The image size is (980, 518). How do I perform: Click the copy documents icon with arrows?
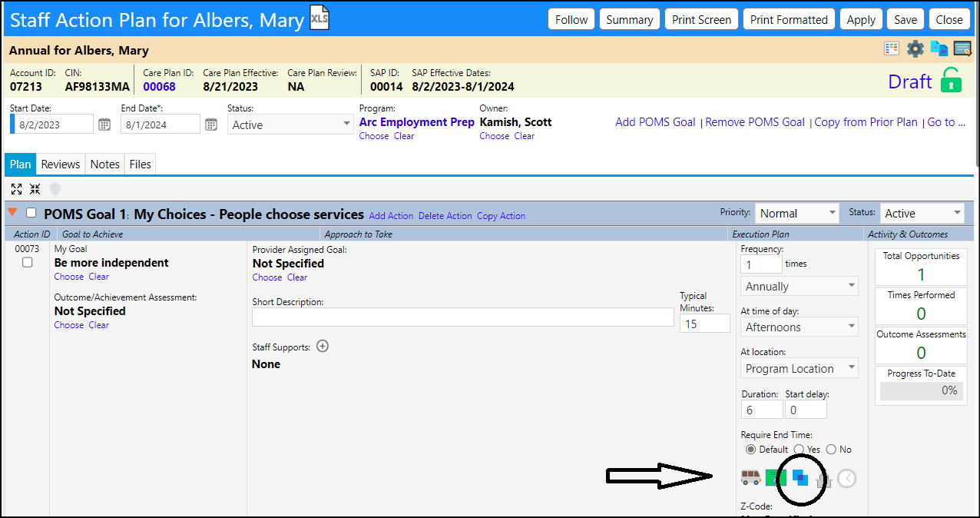[939, 49]
